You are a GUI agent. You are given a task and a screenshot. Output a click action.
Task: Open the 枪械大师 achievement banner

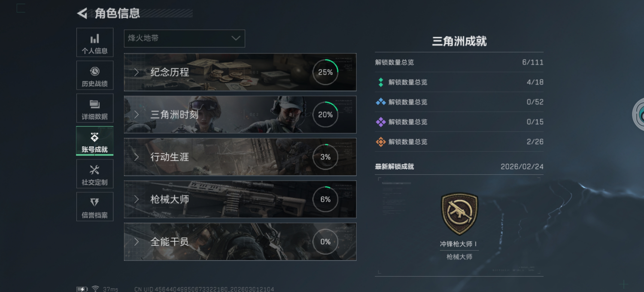click(240, 199)
